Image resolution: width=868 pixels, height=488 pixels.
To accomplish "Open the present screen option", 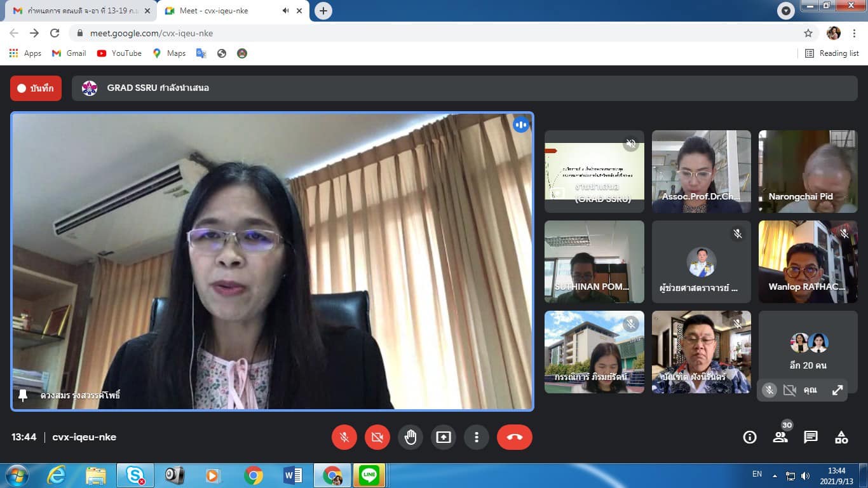I will pyautogui.click(x=443, y=437).
